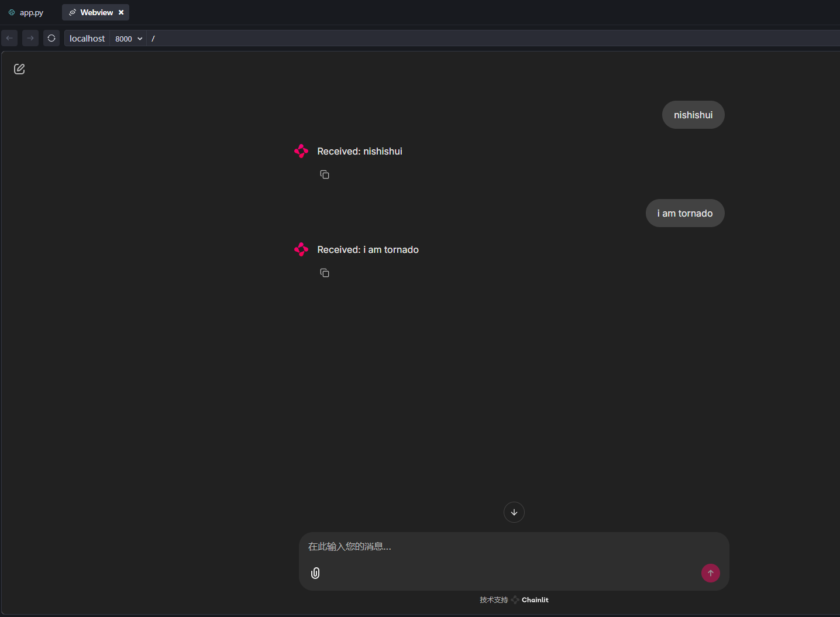This screenshot has width=840, height=617.
Task: Click the URL path field showing '/'
Action: [493, 39]
